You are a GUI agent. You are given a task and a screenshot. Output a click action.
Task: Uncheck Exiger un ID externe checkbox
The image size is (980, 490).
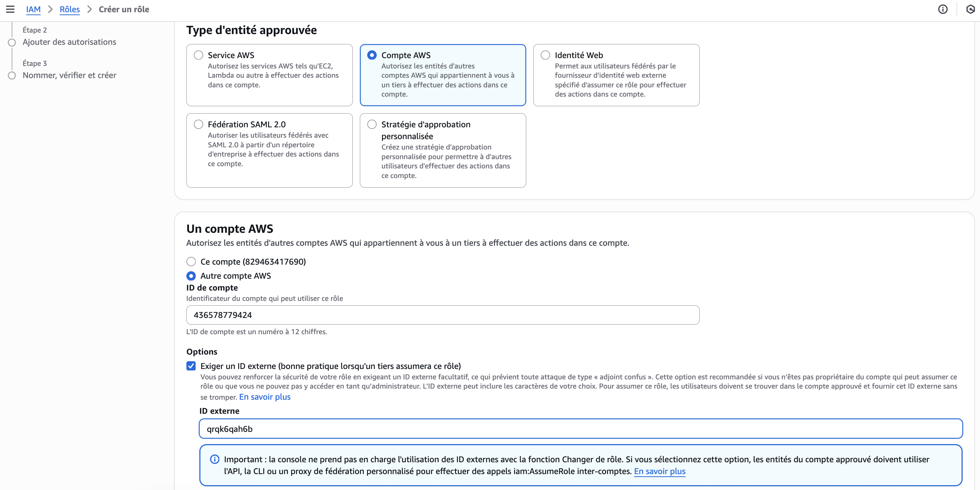191,366
